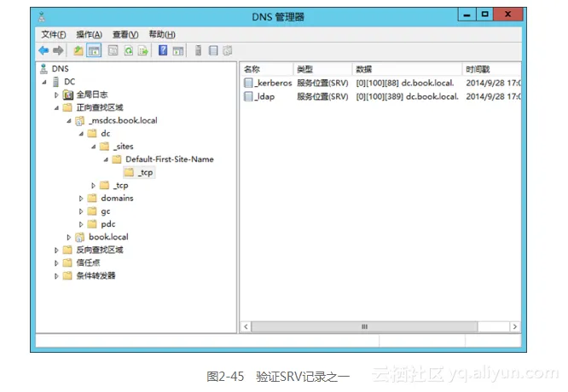Click the horizontal scrollbar left arrow
The height and width of the screenshot is (392, 568).
point(246,327)
